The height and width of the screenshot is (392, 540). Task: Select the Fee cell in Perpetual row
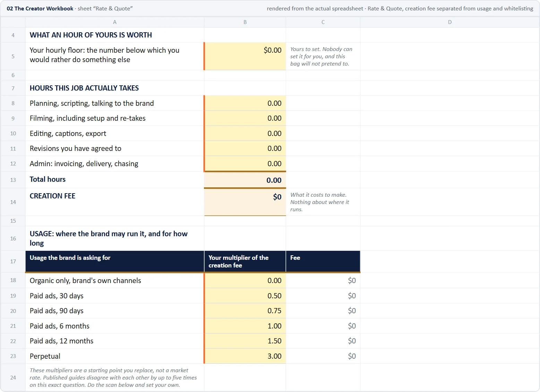323,356
